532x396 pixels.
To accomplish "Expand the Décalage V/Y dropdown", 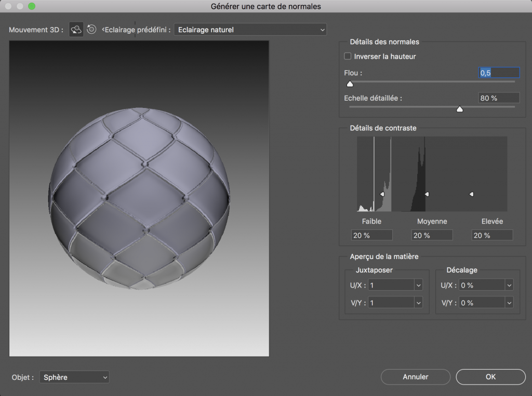I will tap(508, 303).
